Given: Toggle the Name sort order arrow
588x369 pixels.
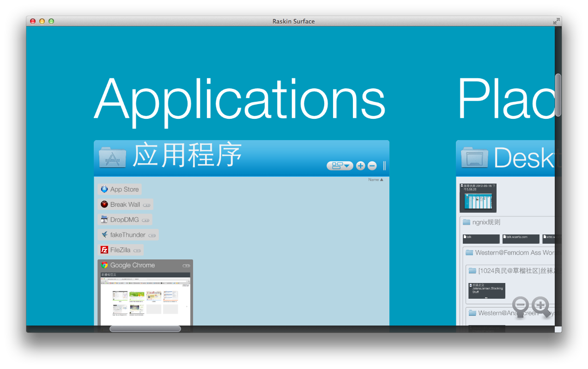Looking at the screenshot, I should 382,180.
